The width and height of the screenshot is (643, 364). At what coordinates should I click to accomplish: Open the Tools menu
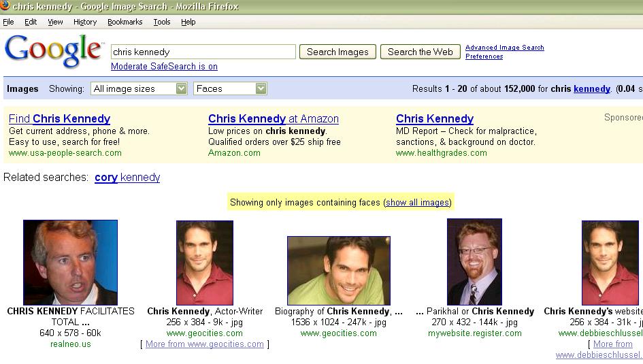pyautogui.click(x=161, y=22)
